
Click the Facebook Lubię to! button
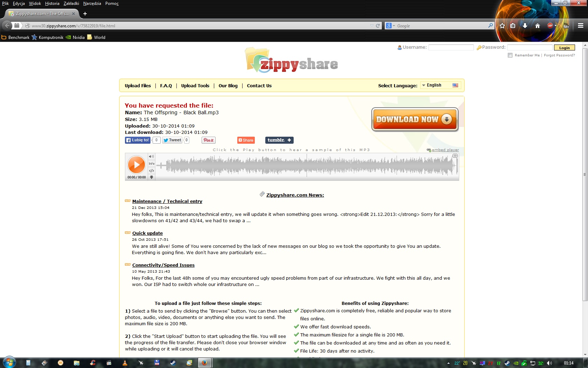tap(138, 140)
